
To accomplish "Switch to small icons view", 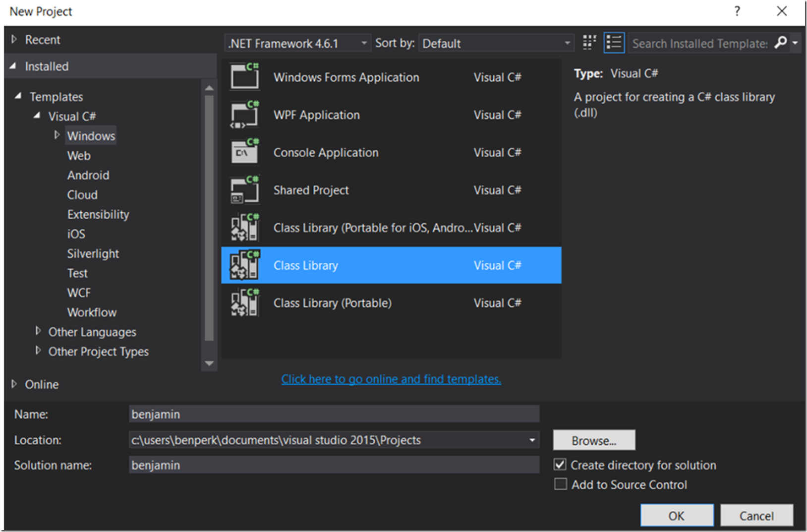I will [x=589, y=43].
